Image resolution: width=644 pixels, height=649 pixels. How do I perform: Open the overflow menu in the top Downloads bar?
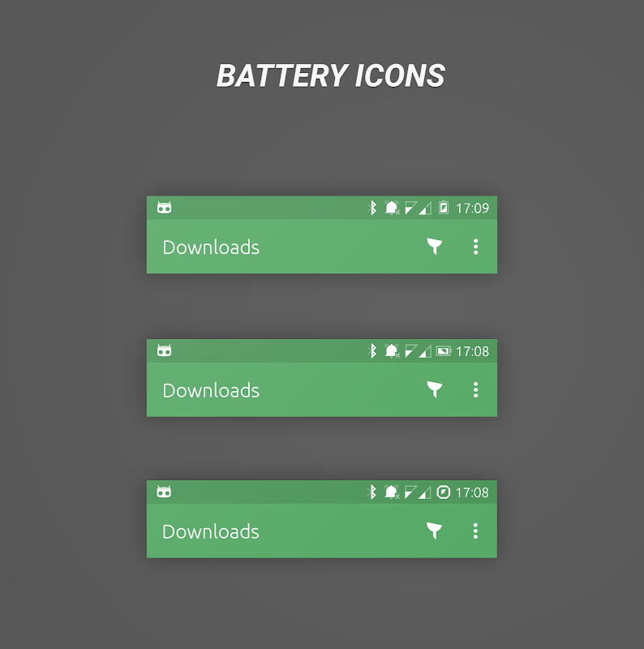point(475,247)
